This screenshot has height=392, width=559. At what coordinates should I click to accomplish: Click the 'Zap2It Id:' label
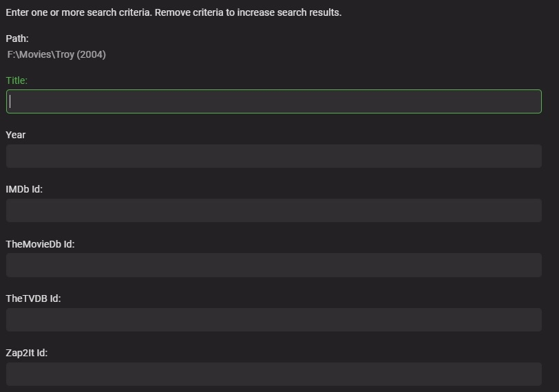click(27, 353)
